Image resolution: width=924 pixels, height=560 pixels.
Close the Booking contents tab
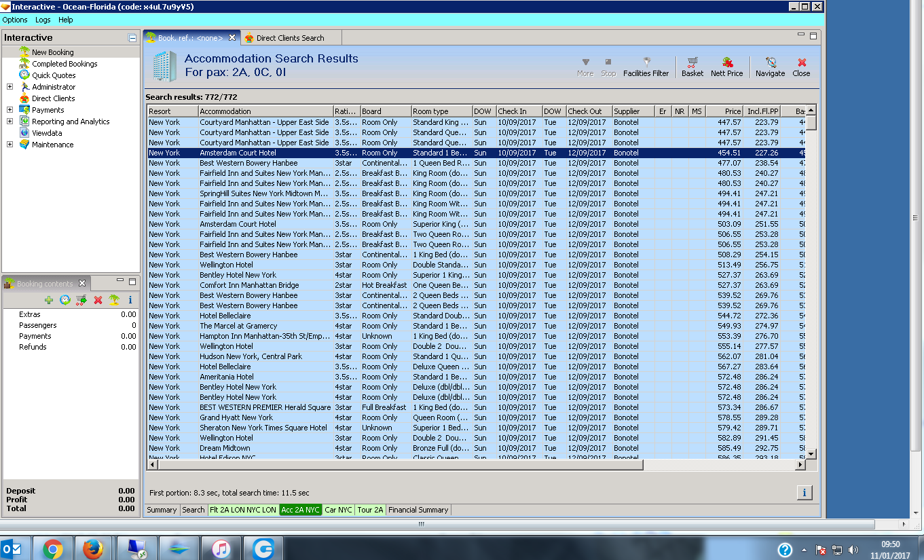[x=82, y=283]
